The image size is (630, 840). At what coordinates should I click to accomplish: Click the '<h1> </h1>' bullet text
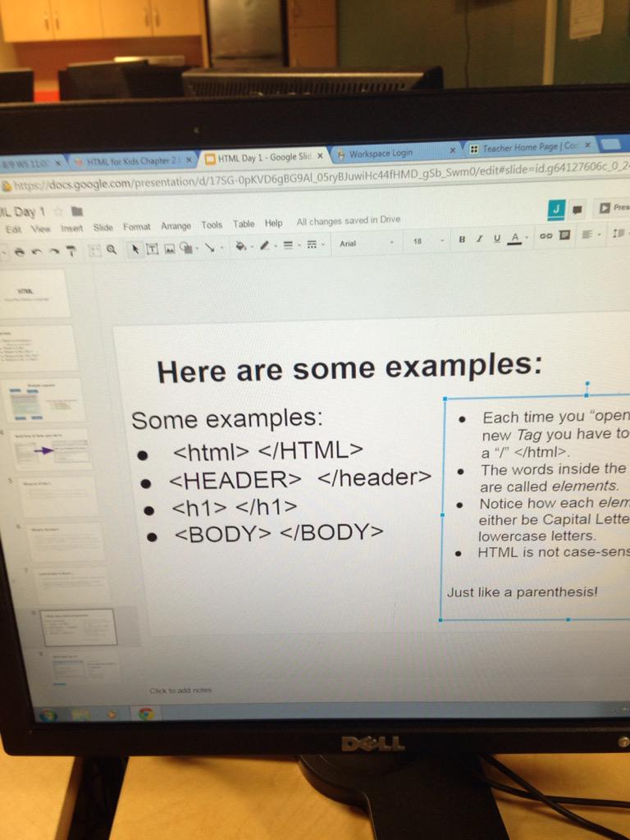234,507
